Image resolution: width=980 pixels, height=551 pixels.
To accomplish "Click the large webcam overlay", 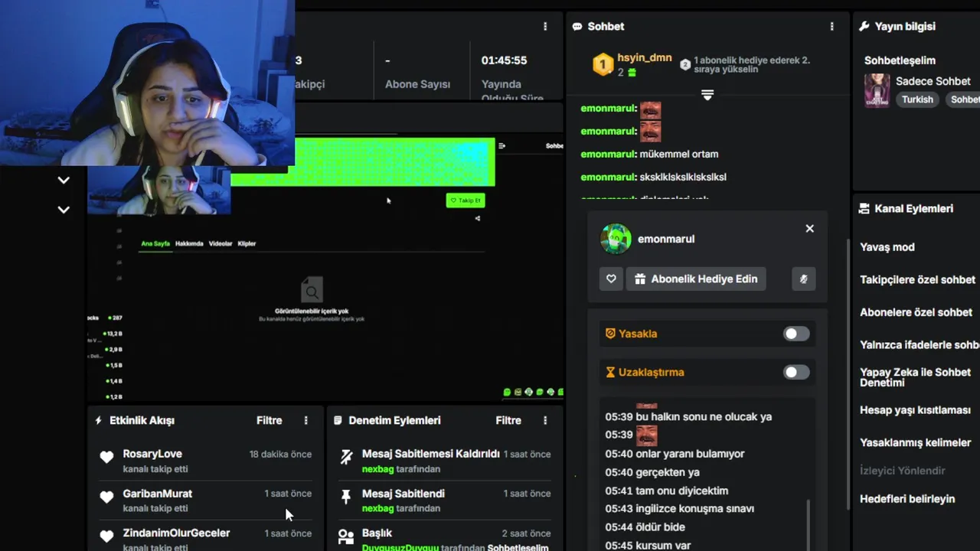I will [147, 83].
